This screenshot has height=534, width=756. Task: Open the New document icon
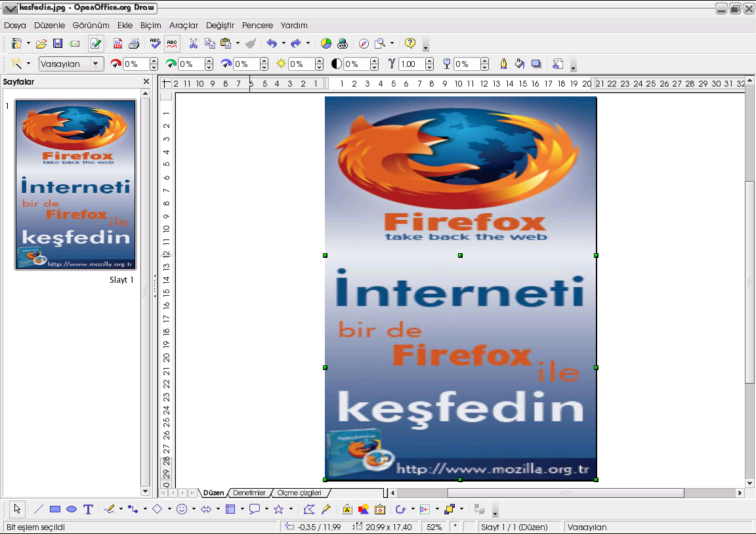[x=16, y=44]
